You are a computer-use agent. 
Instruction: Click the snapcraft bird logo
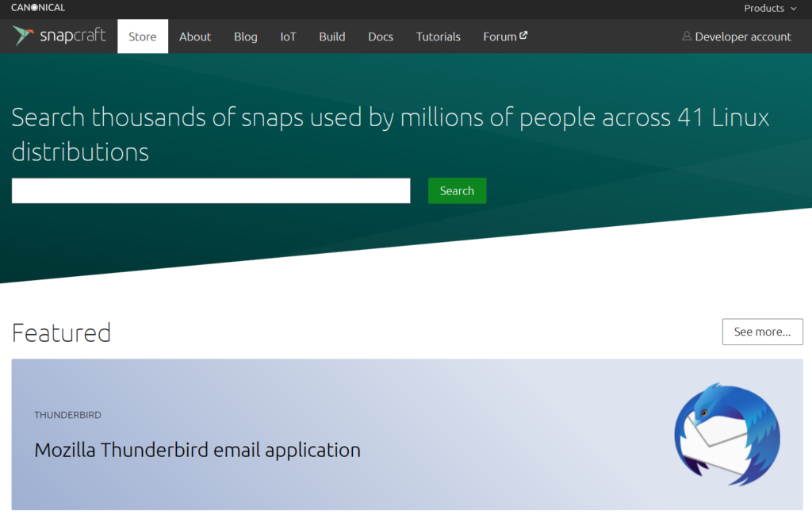(x=23, y=36)
